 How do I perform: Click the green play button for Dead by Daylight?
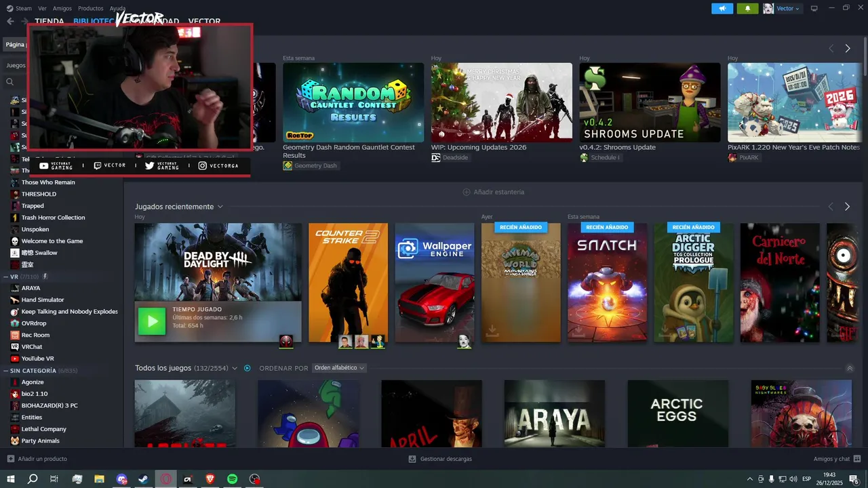coord(152,321)
